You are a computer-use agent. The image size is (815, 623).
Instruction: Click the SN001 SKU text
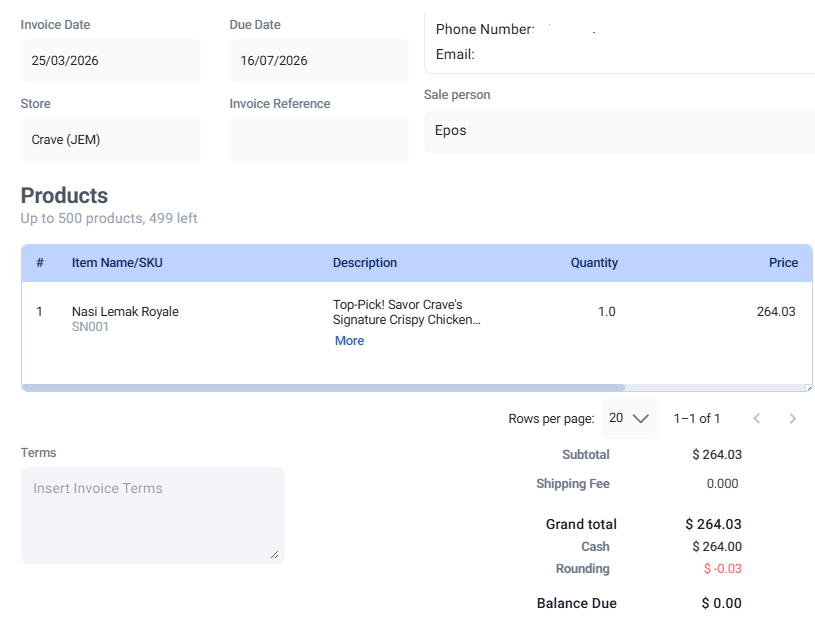tap(90, 327)
